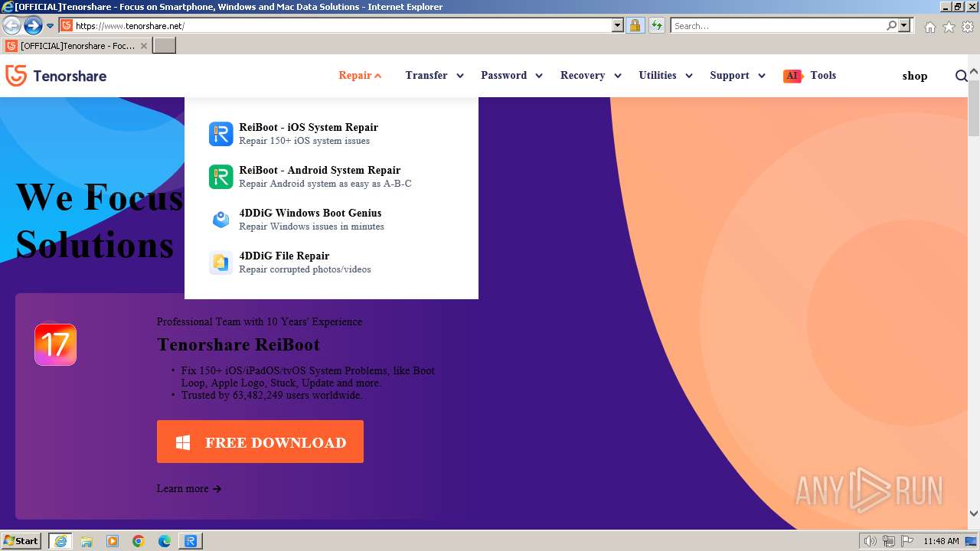This screenshot has height=551, width=980.
Task: Open Internet Explorer from the taskbar
Action: tap(60, 541)
